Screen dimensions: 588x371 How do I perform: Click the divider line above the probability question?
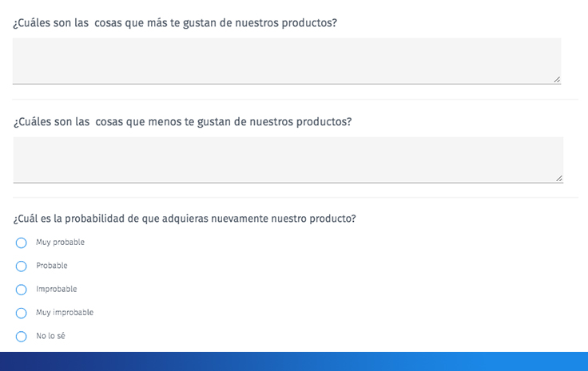[295, 197]
